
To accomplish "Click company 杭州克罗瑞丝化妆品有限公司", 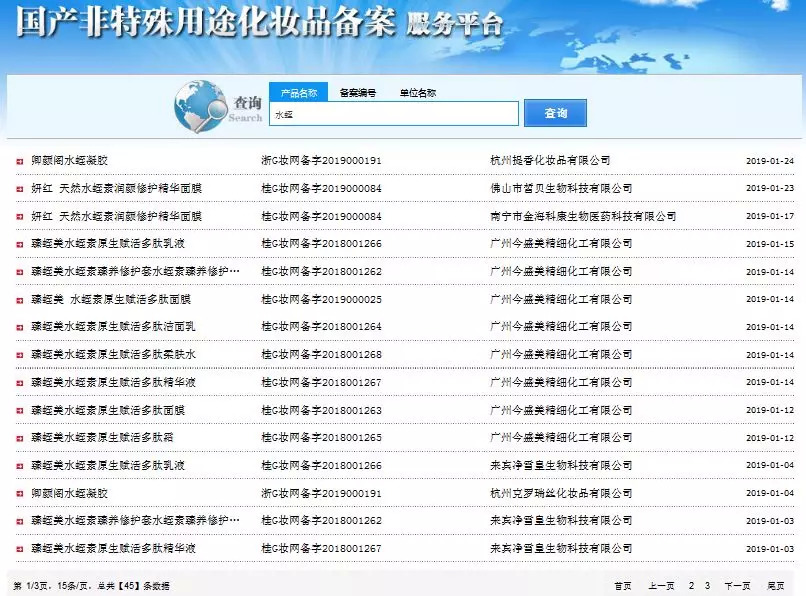I will pyautogui.click(x=561, y=493).
